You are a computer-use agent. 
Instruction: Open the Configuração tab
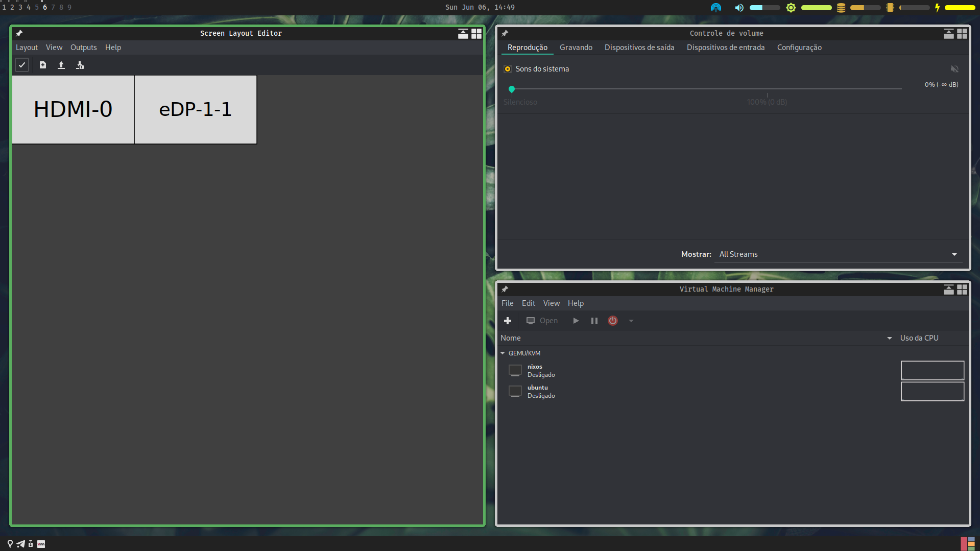[799, 47]
